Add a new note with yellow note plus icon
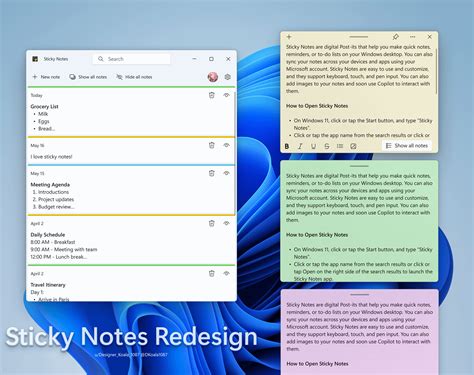474x375 pixels. [289, 37]
